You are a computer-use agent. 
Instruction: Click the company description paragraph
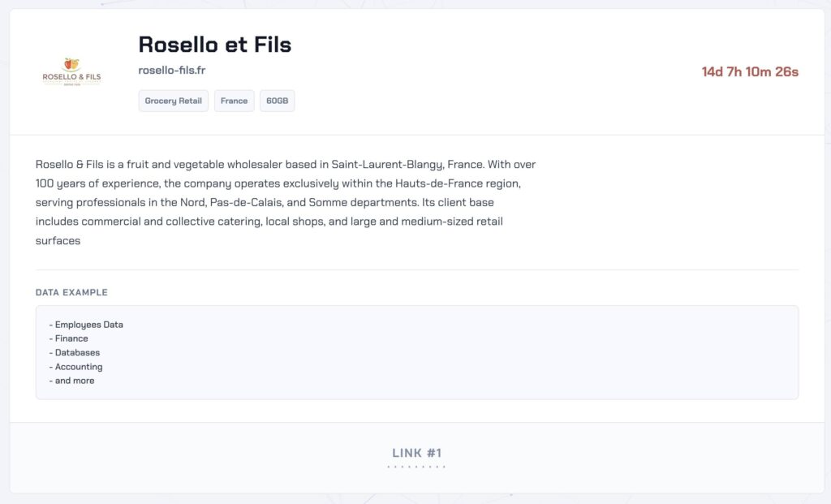click(286, 202)
